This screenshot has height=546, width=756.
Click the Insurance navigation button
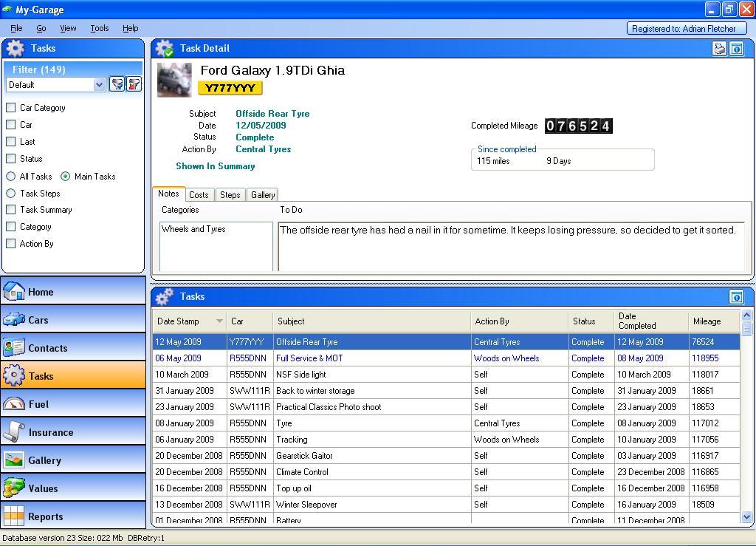click(x=73, y=432)
